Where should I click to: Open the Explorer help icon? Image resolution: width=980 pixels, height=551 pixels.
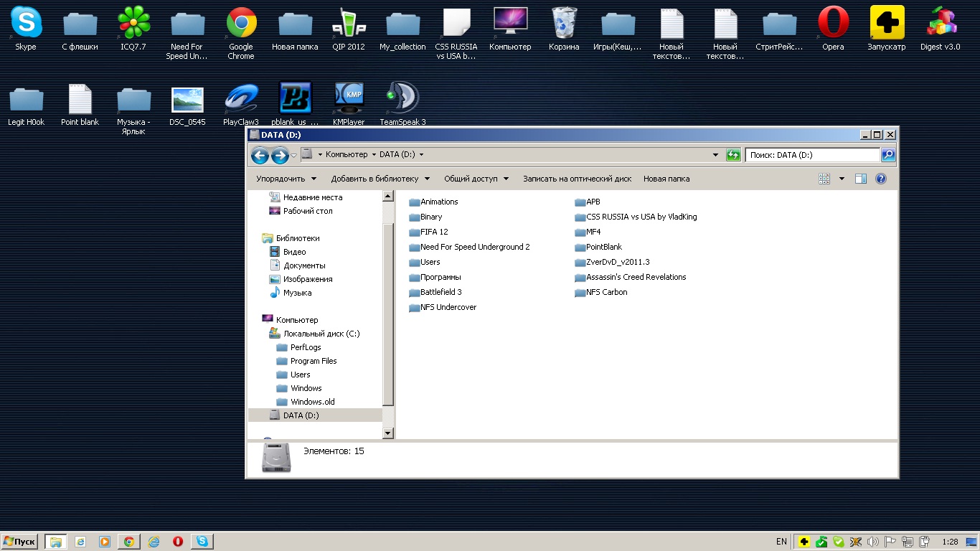881,179
